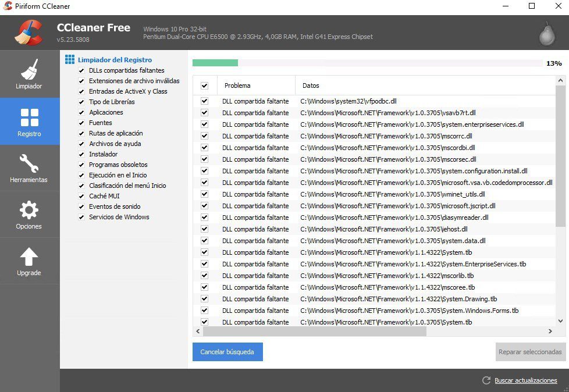Viewport: 569px width, 392px height.
Task: Open the Buscar actualizaciones link
Action: 525,380
